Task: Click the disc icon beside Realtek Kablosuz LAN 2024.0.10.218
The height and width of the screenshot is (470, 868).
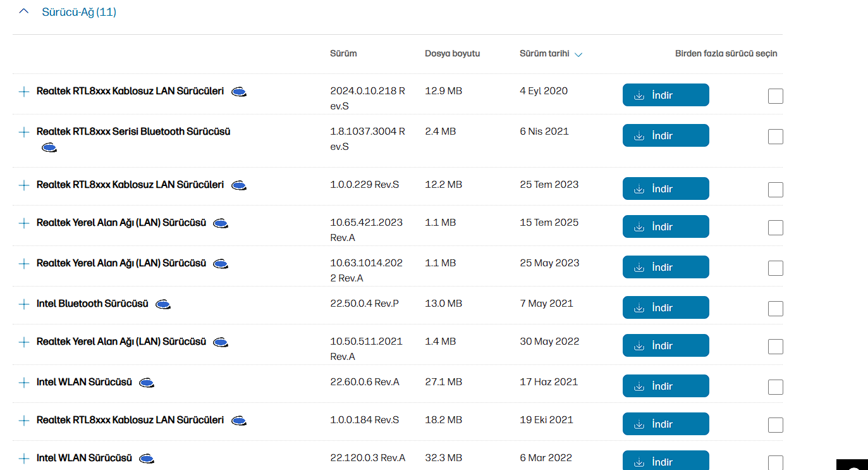Action: coord(239,92)
